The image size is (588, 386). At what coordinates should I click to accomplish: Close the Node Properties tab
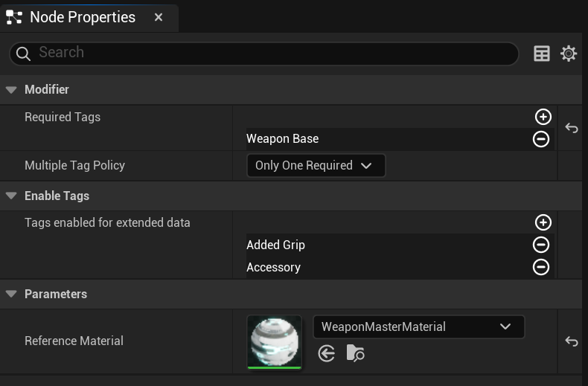coord(159,17)
